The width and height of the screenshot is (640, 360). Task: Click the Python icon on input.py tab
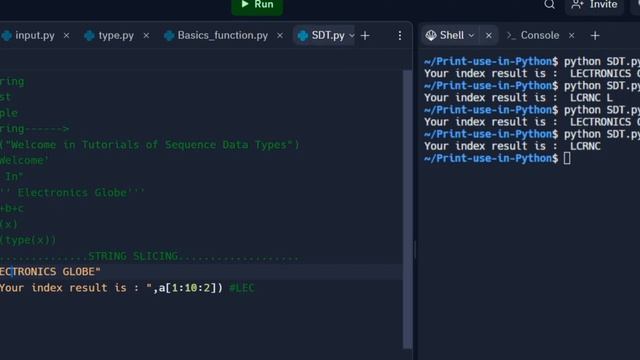coord(7,36)
